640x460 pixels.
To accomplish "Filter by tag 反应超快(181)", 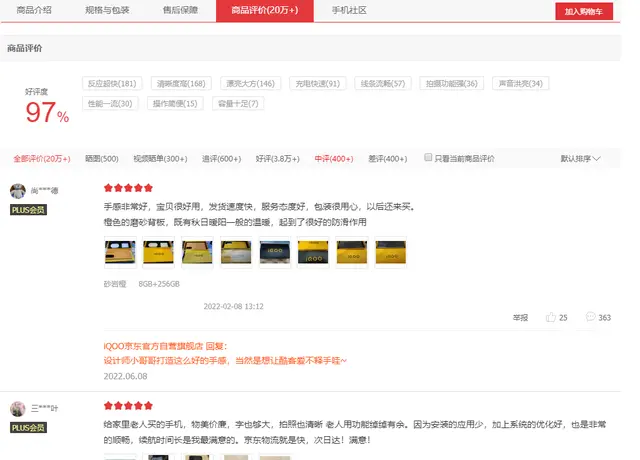I will click(112, 83).
